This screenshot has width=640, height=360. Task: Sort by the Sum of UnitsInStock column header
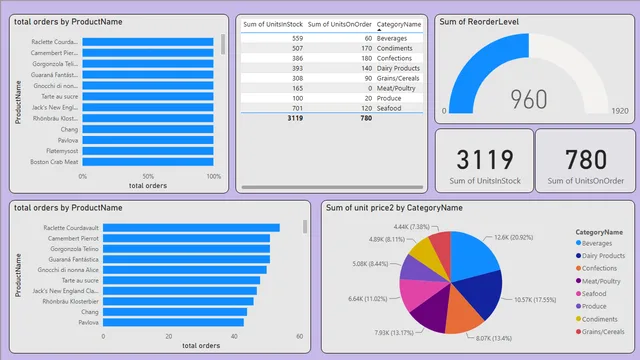pos(273,24)
